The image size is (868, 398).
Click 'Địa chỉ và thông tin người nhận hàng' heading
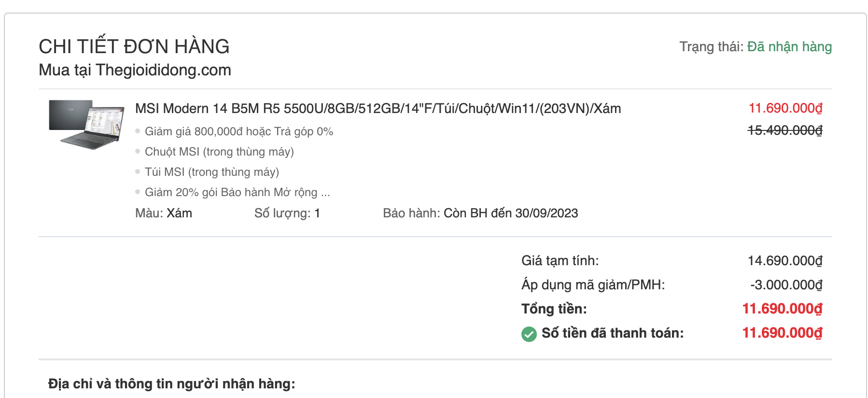(172, 384)
